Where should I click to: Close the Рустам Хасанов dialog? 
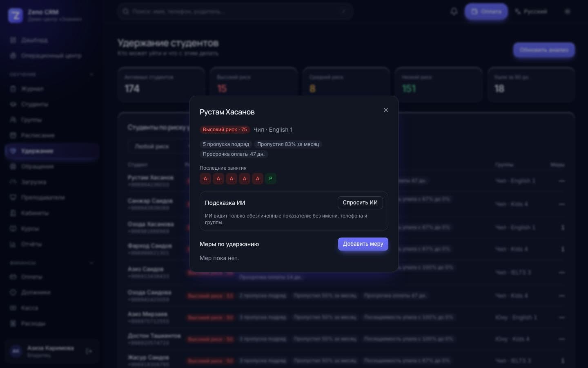click(386, 110)
